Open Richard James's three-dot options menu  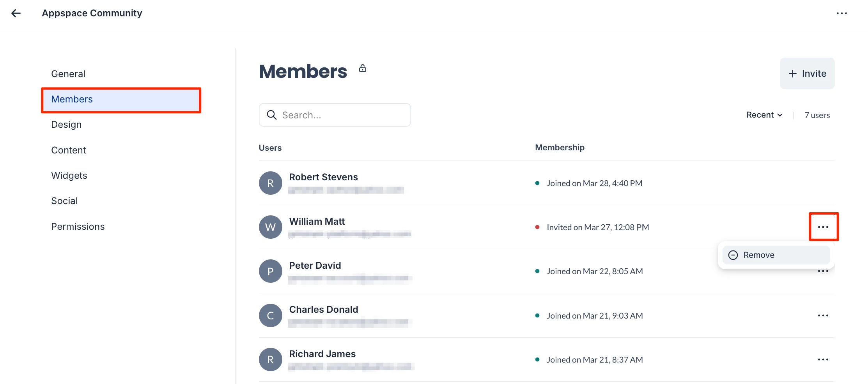pyautogui.click(x=823, y=359)
